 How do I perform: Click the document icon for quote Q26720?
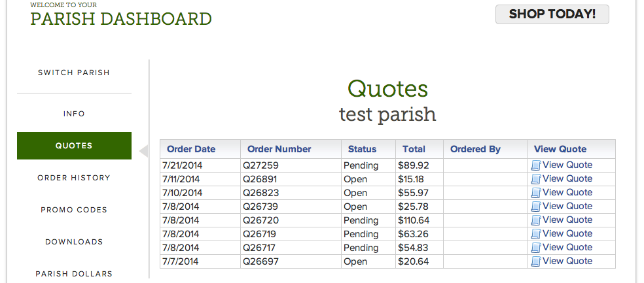click(x=536, y=220)
